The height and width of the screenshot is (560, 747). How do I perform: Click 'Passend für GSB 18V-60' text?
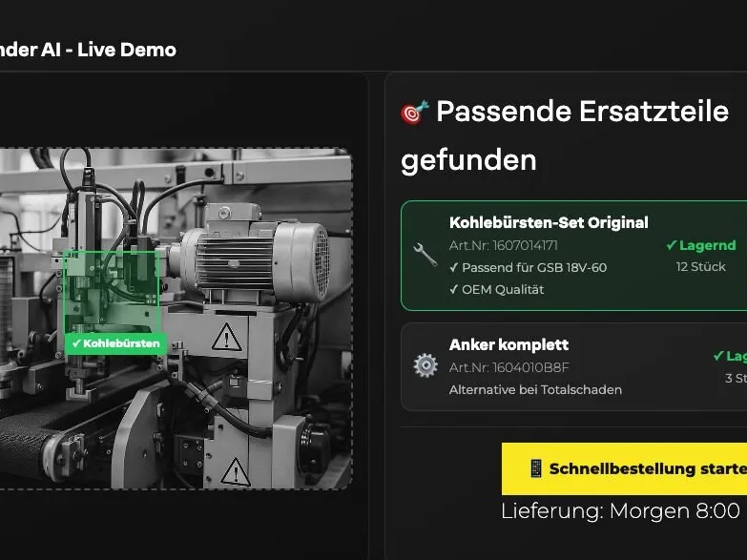(x=529, y=267)
